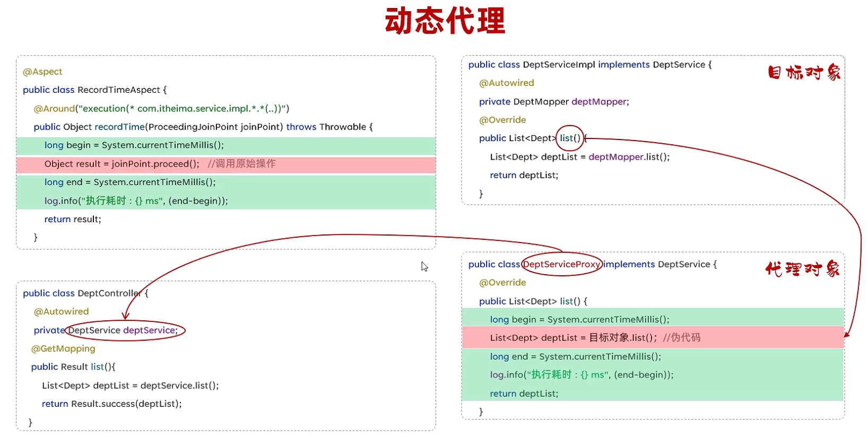Click "return Result.success(deptList);" line
This screenshot has width=868, height=437.
point(112,404)
